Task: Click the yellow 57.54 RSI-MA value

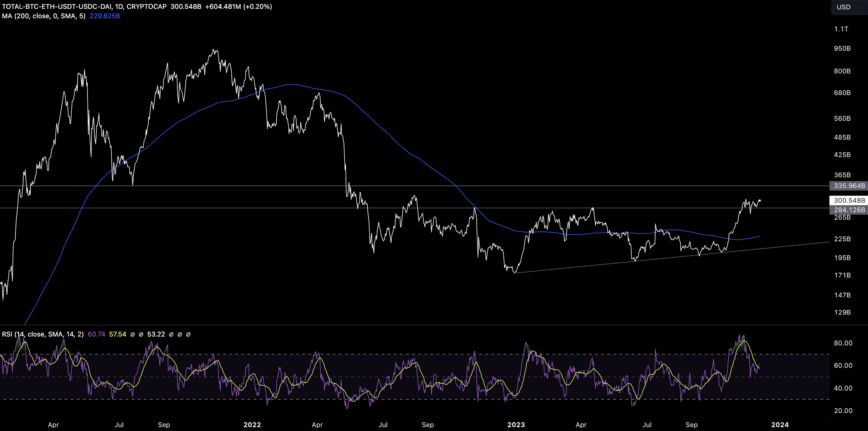Action: pos(118,334)
